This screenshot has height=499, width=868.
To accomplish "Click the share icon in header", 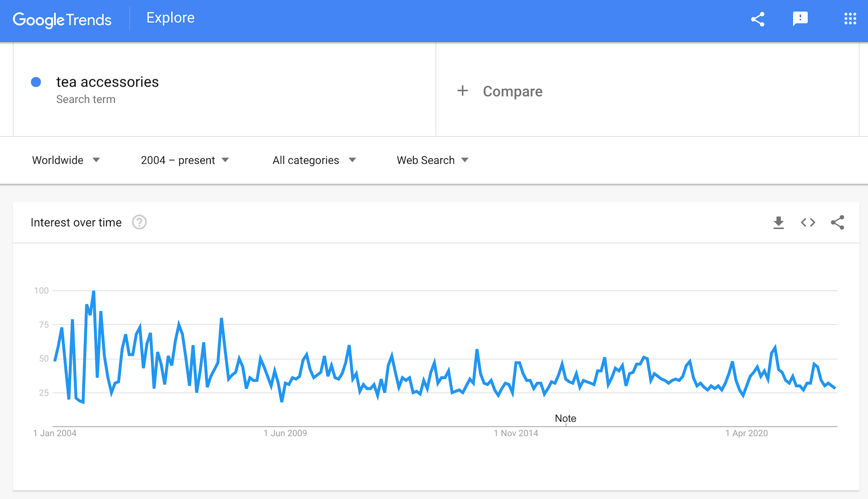I will tap(758, 19).
